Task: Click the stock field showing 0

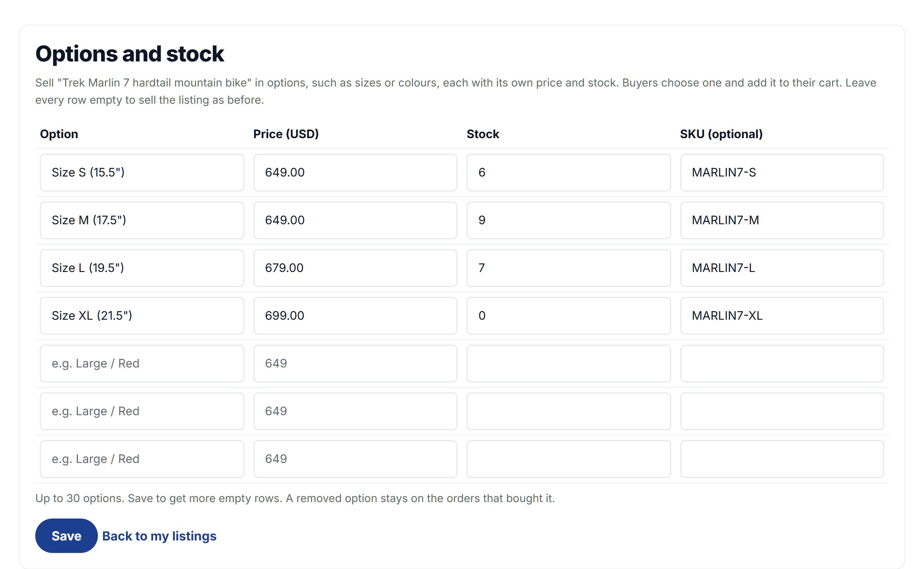Action: [x=568, y=316]
